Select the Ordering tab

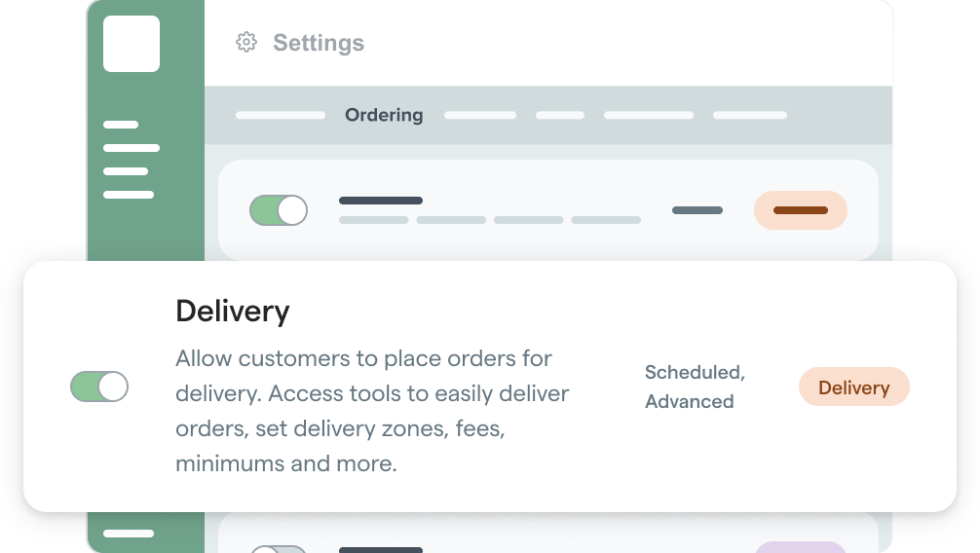coord(384,115)
